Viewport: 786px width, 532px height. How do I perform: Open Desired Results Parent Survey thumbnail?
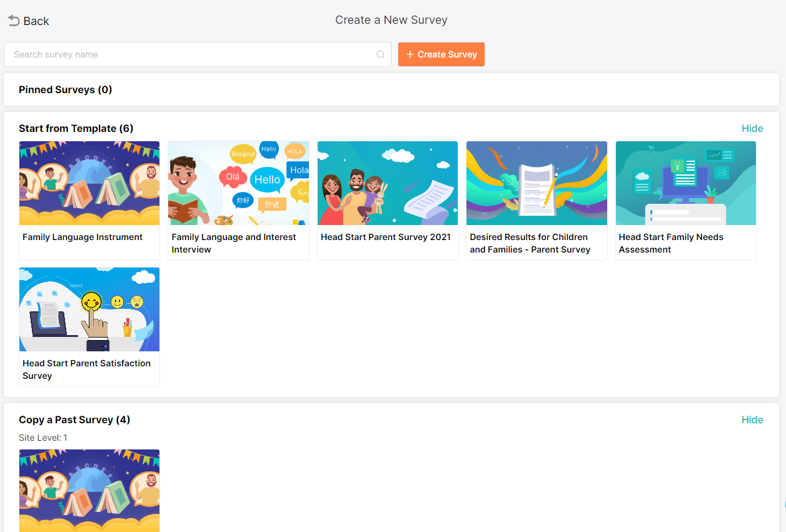537,183
